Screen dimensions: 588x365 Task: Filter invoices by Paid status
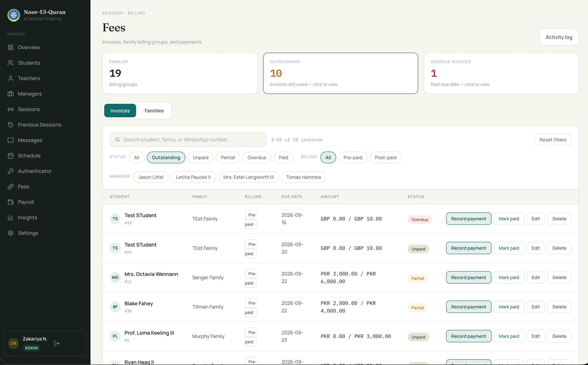click(283, 157)
